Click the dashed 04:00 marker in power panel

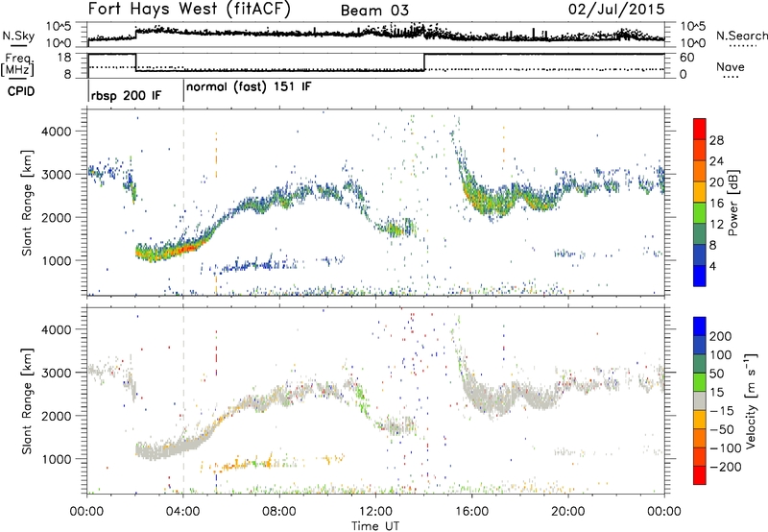183,203
